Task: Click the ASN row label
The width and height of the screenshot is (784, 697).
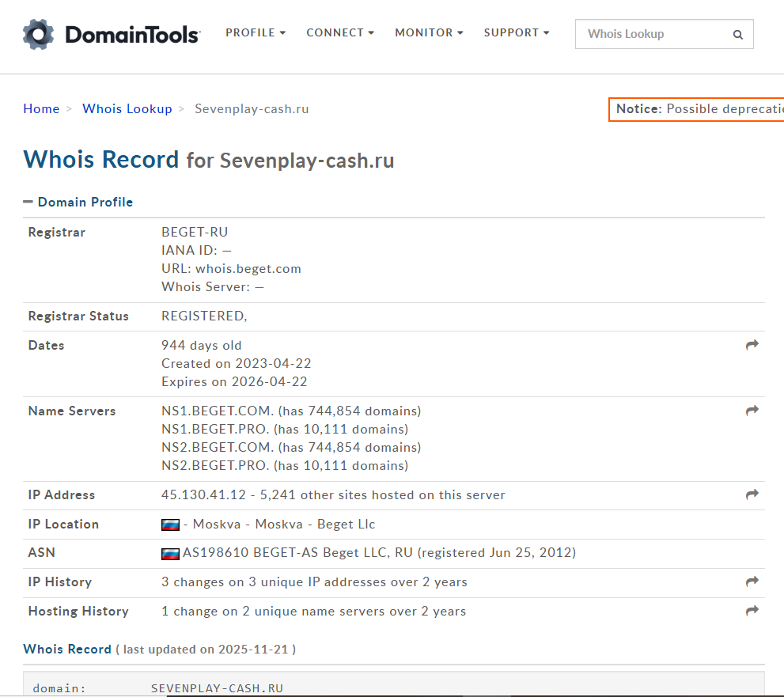Action: 41,552
